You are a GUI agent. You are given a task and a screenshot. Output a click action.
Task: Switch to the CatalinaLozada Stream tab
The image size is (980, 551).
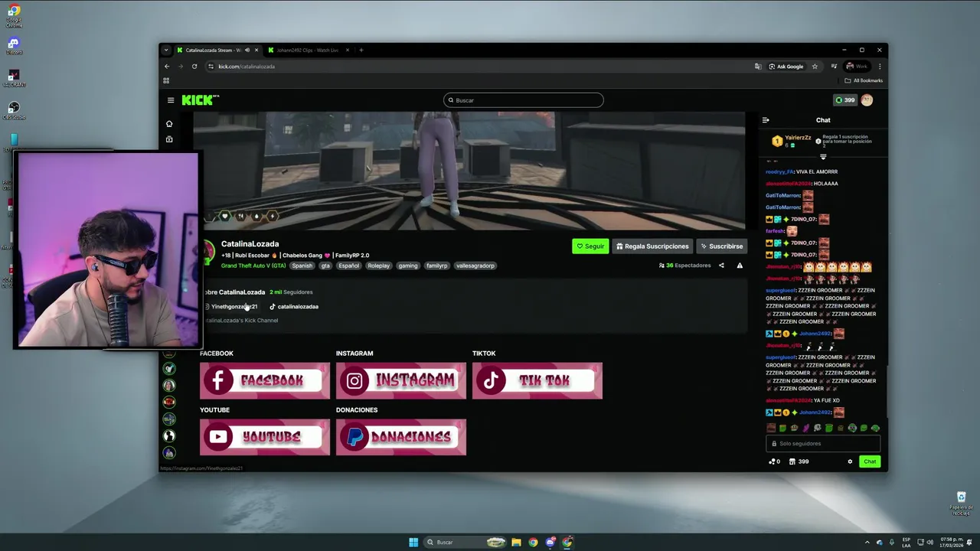tap(218, 51)
